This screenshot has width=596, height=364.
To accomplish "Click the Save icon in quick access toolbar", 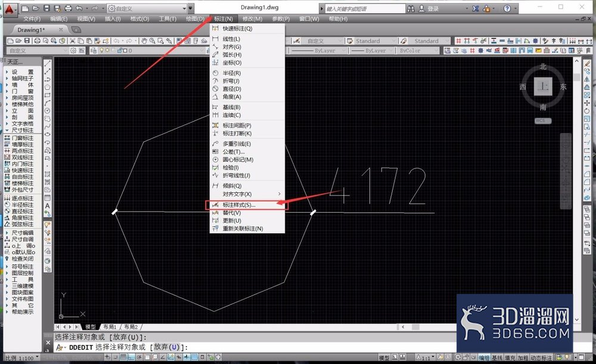I will (x=46, y=8).
